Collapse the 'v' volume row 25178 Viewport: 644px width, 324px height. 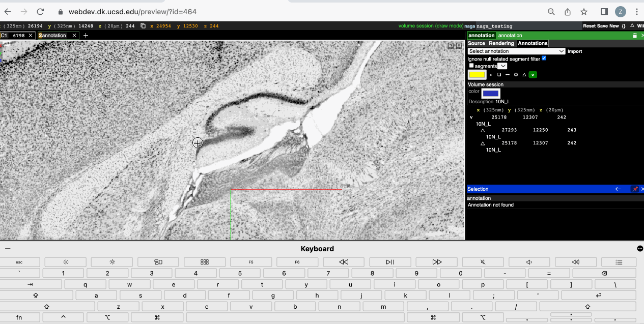(x=471, y=117)
